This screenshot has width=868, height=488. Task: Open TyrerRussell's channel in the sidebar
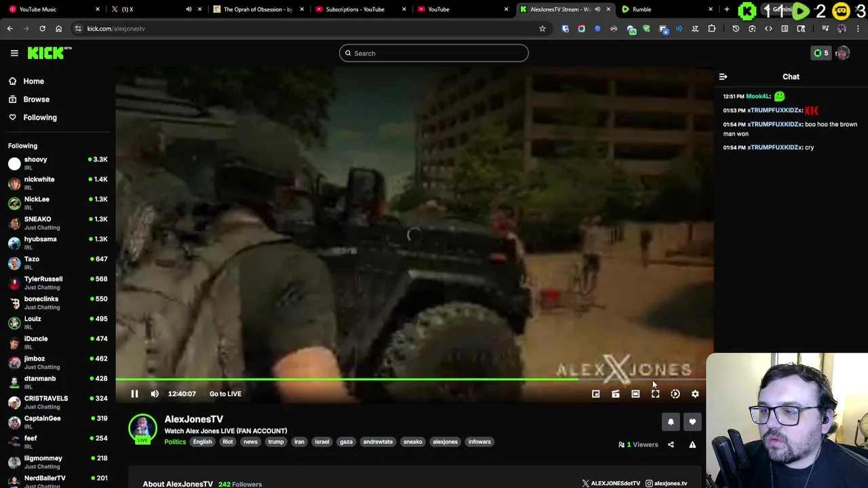(58, 283)
